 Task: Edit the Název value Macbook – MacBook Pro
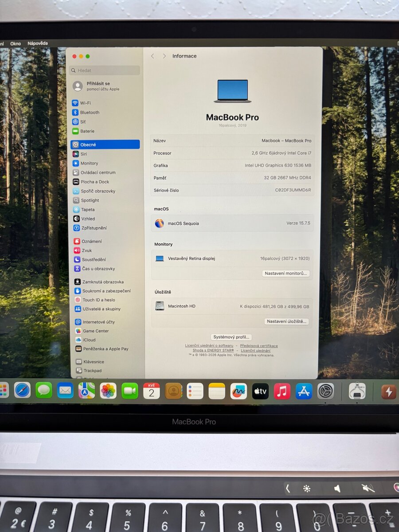click(x=286, y=141)
